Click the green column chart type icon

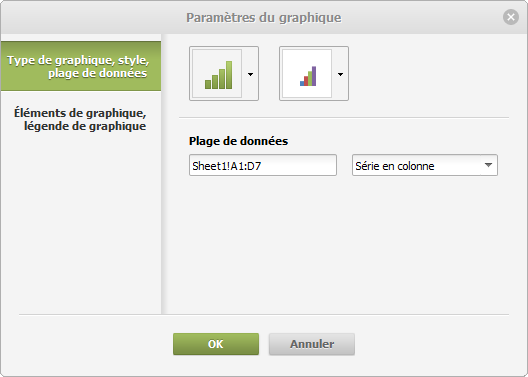click(217, 74)
